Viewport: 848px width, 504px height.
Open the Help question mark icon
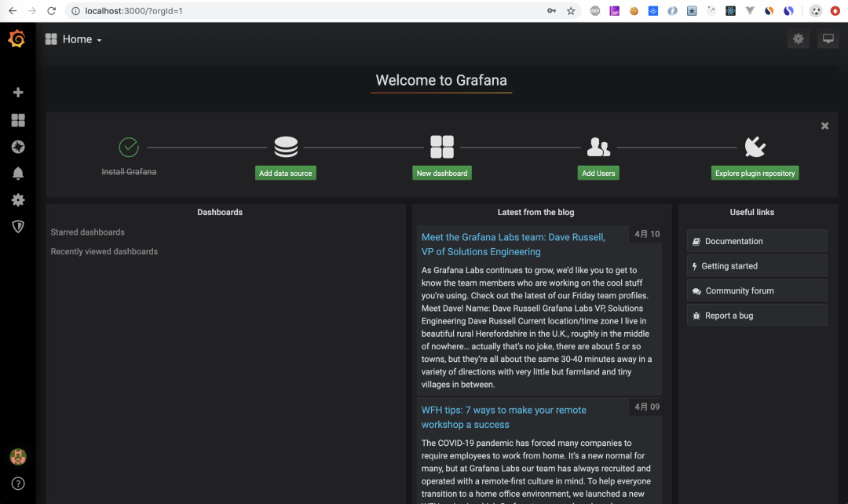(18, 484)
